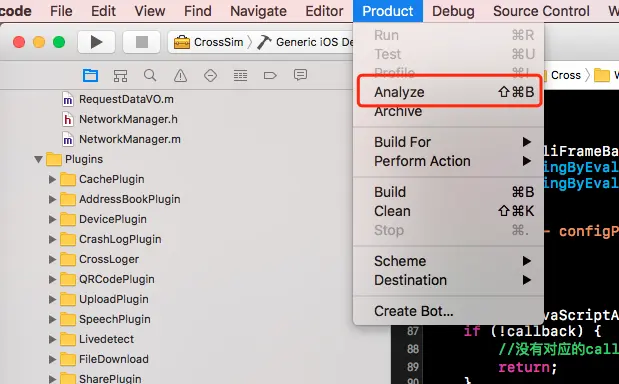Close the open Product menu
619x384 pixels.
click(x=388, y=11)
